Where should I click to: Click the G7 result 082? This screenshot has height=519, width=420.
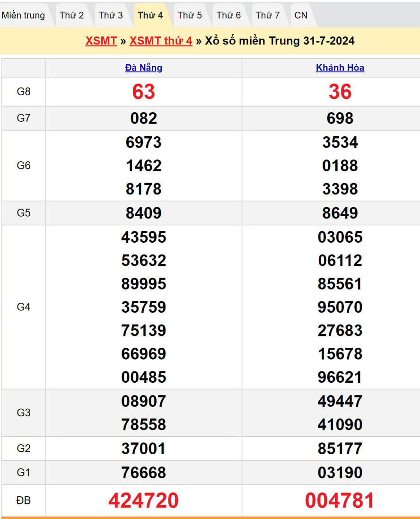click(x=144, y=118)
